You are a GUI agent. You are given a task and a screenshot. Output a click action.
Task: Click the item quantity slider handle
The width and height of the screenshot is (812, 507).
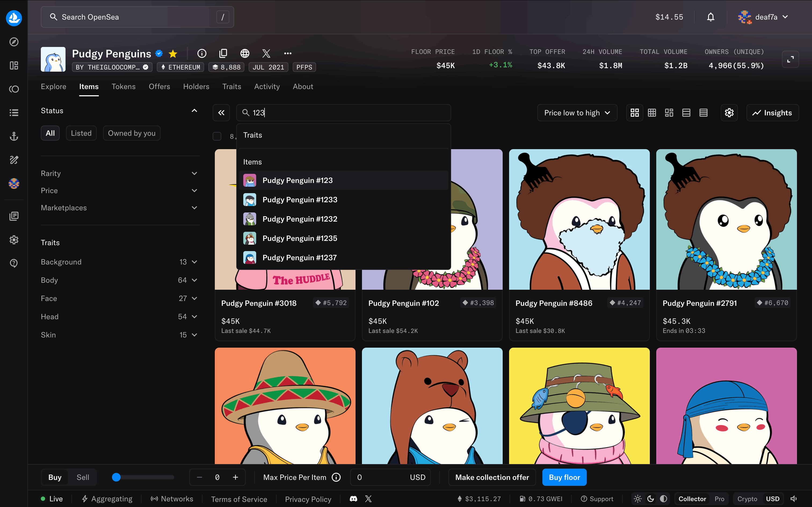coord(116,477)
